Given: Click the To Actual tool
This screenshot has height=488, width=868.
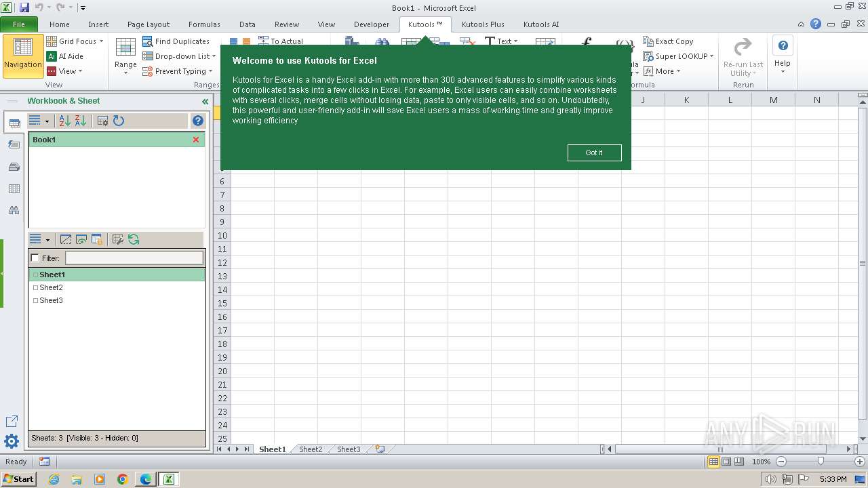Looking at the screenshot, I should pyautogui.click(x=281, y=41).
